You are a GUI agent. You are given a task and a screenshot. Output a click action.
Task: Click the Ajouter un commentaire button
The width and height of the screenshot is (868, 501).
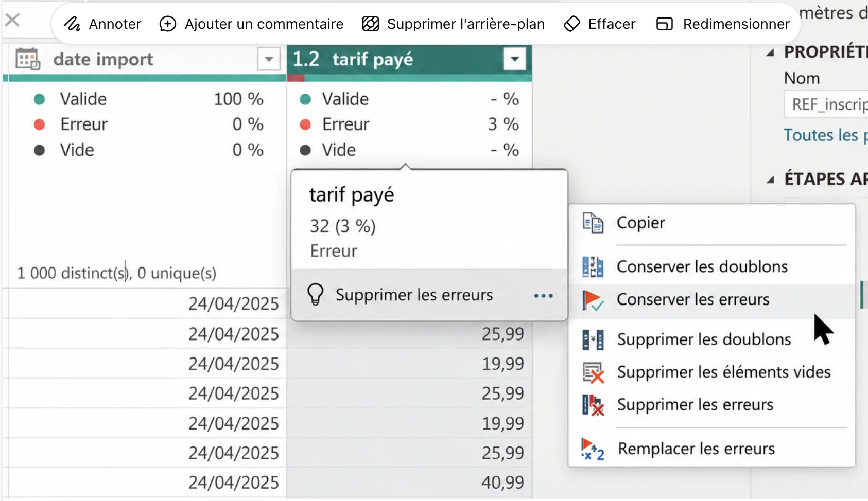pos(251,24)
